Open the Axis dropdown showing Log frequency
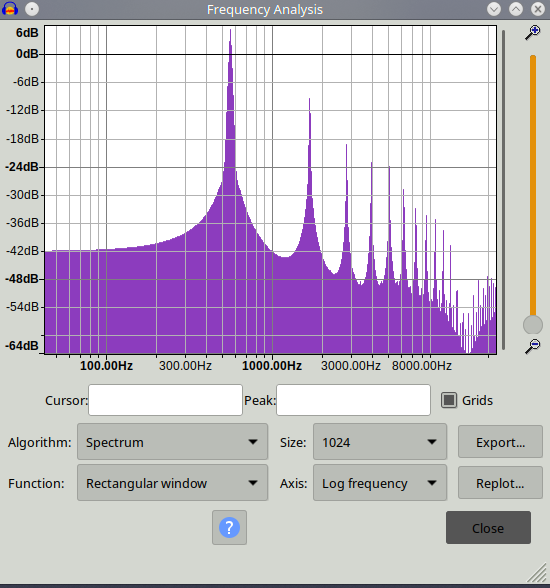This screenshot has height=588, width=550. point(380,483)
